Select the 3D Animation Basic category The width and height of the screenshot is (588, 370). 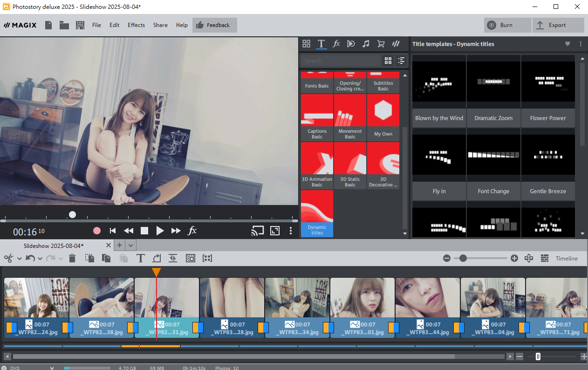[317, 165]
